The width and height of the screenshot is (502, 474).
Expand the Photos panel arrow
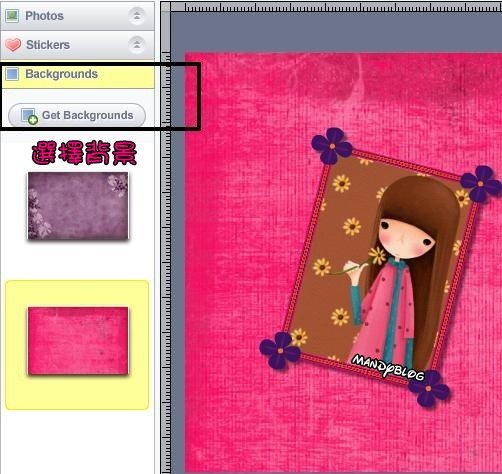[137, 15]
